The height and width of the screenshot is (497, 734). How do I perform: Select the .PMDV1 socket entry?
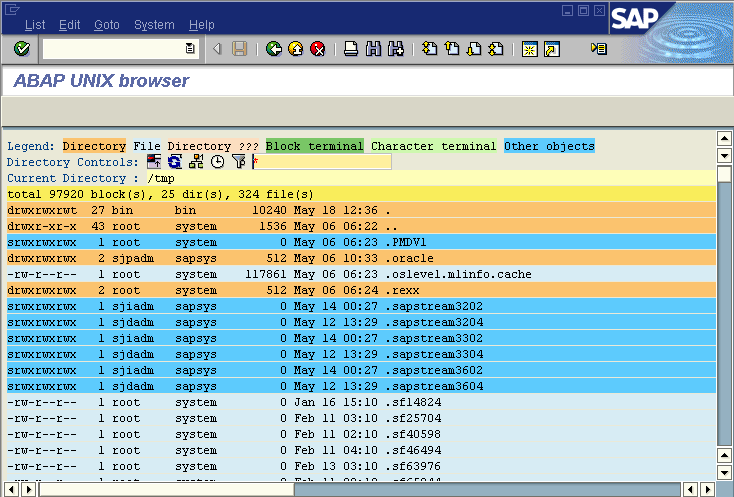(361, 242)
